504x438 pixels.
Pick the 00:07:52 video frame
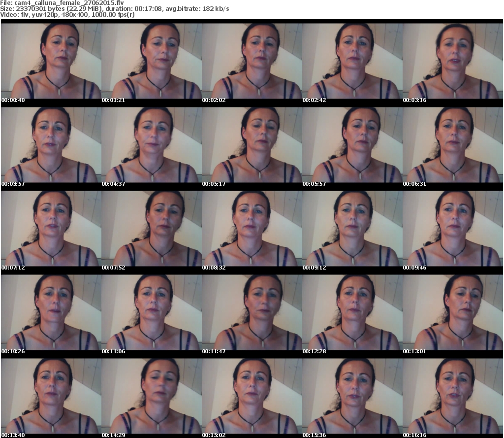(152, 229)
